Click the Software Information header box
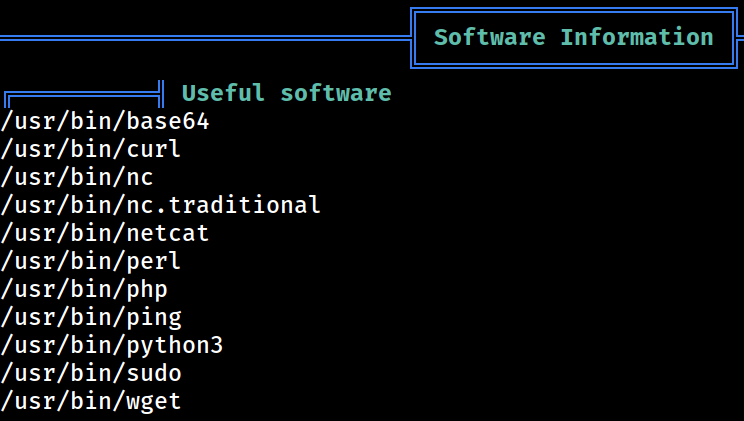This screenshot has width=744, height=421. (x=574, y=38)
